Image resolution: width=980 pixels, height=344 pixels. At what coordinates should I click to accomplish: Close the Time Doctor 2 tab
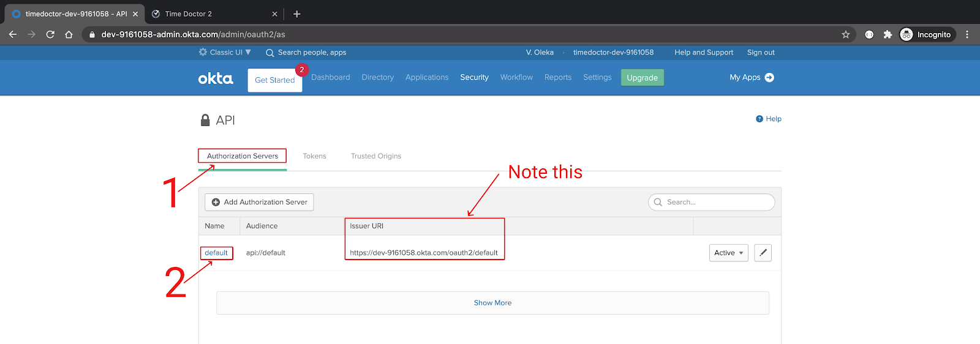click(274, 13)
